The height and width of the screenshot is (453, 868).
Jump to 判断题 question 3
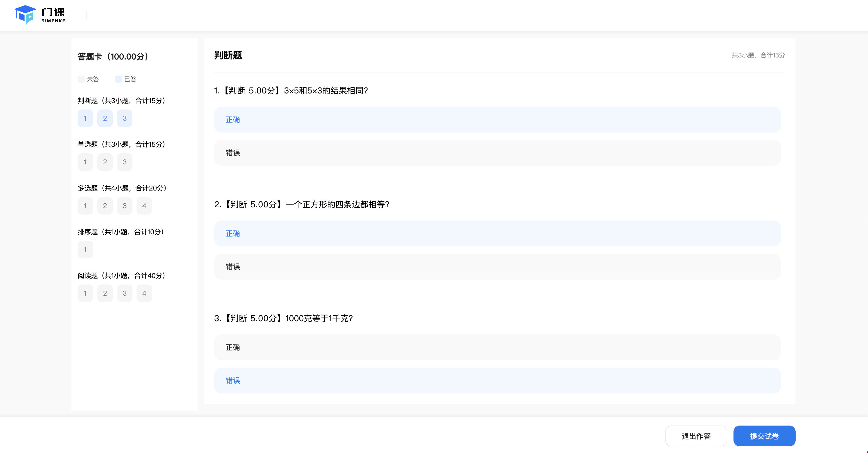(124, 118)
